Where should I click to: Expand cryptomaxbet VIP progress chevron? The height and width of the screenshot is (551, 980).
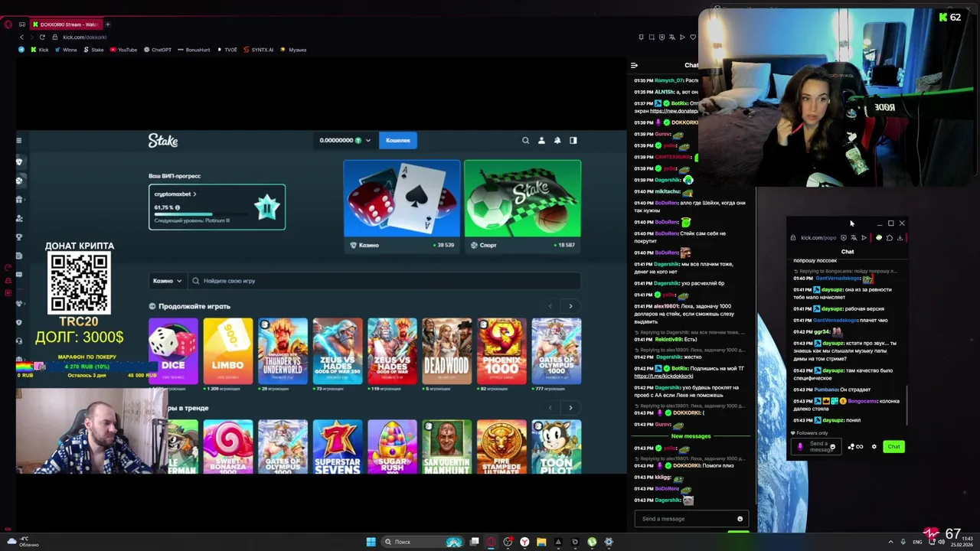[x=194, y=194]
